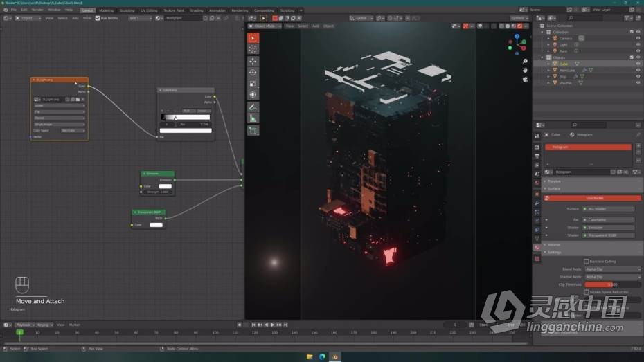644x362 pixels.
Task: Open the Material properties tab icon
Action: [537, 248]
